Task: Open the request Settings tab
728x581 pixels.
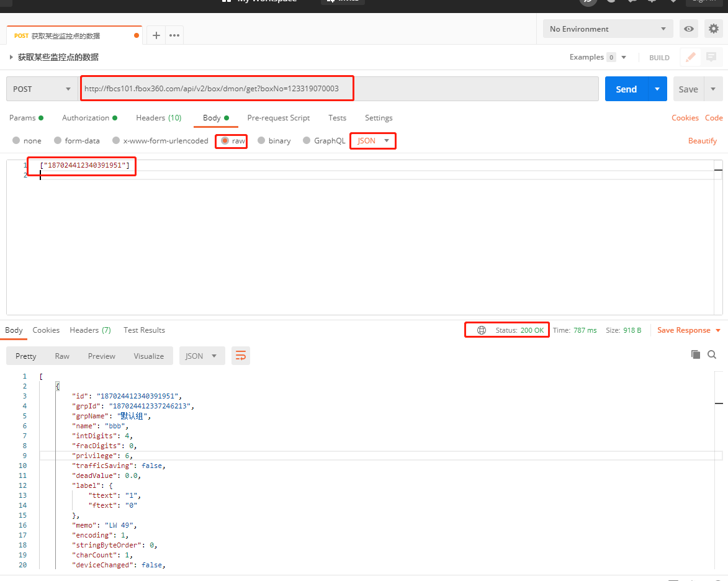Action: (379, 118)
